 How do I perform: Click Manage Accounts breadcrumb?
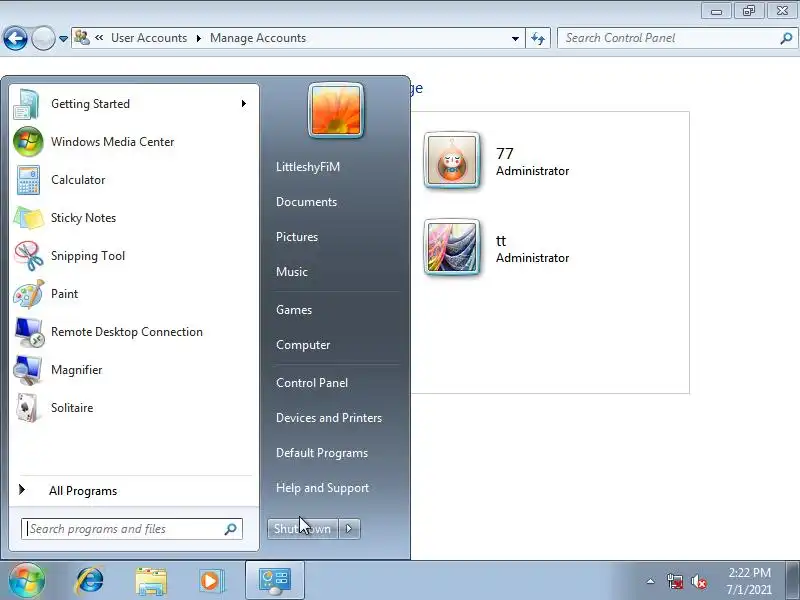click(258, 38)
